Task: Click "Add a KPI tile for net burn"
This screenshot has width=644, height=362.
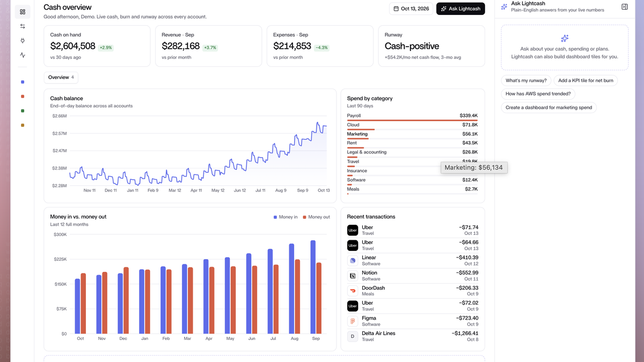Action: tap(586, 80)
